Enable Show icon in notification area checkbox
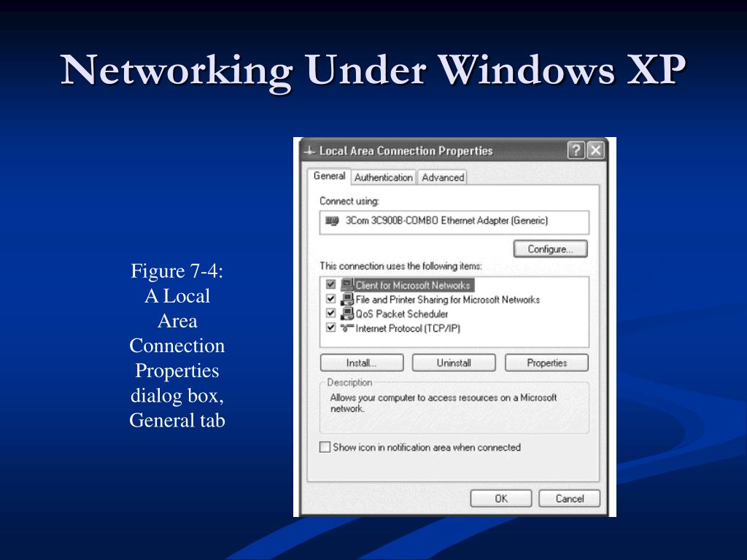 click(325, 447)
